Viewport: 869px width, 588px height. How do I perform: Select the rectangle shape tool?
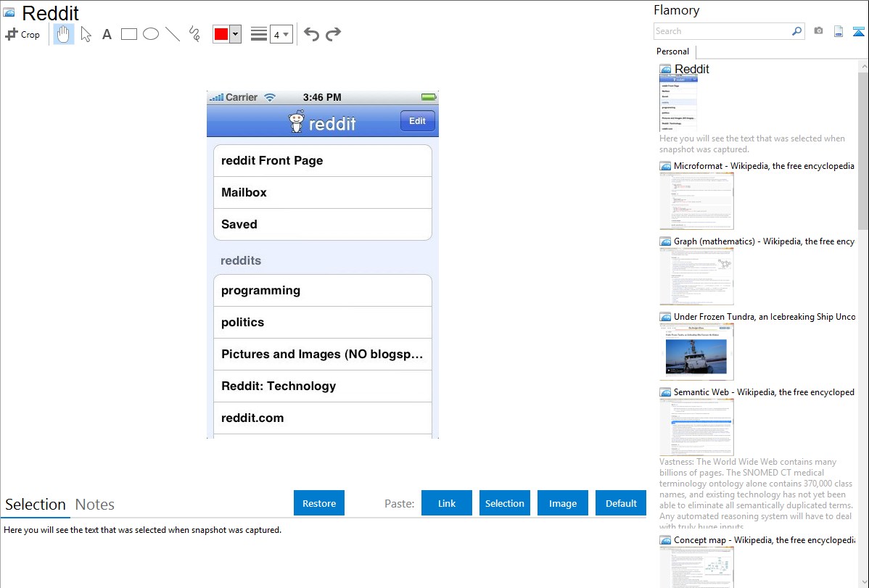128,34
